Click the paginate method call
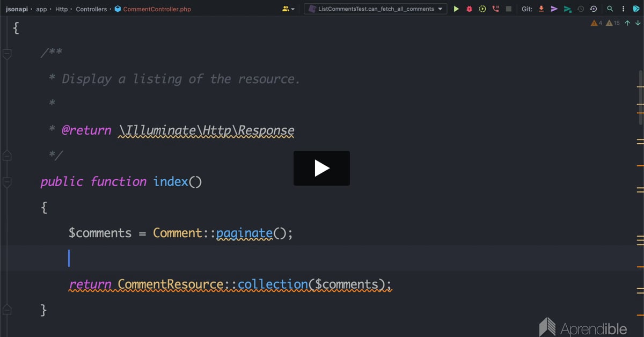644x337 pixels. click(244, 233)
